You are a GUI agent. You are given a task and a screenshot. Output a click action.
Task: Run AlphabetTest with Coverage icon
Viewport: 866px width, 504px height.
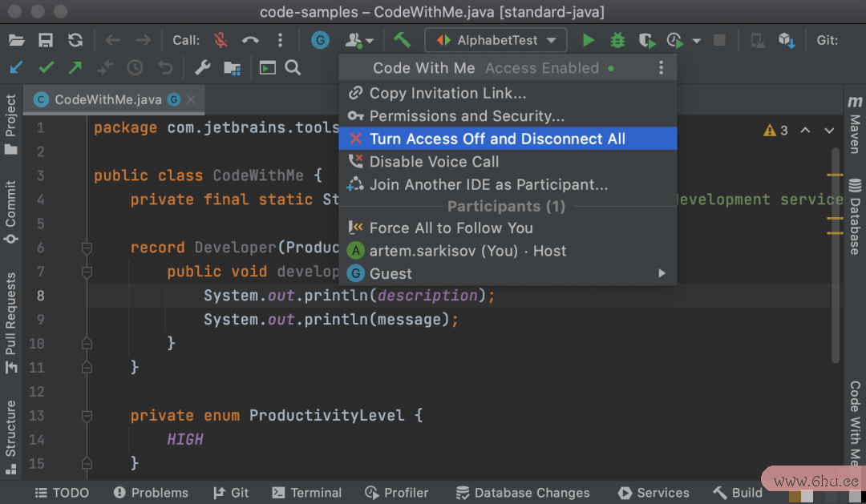point(646,39)
